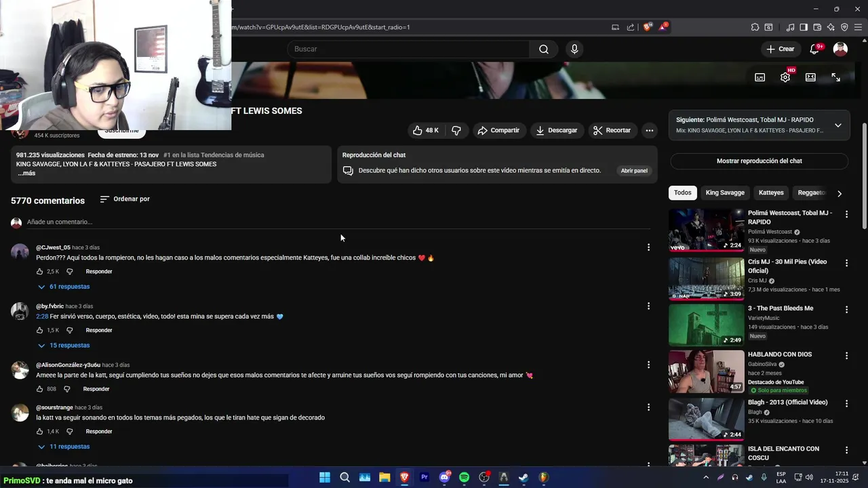This screenshot has height=488, width=868.
Task: Open the Windows Start menu
Action: 325,477
